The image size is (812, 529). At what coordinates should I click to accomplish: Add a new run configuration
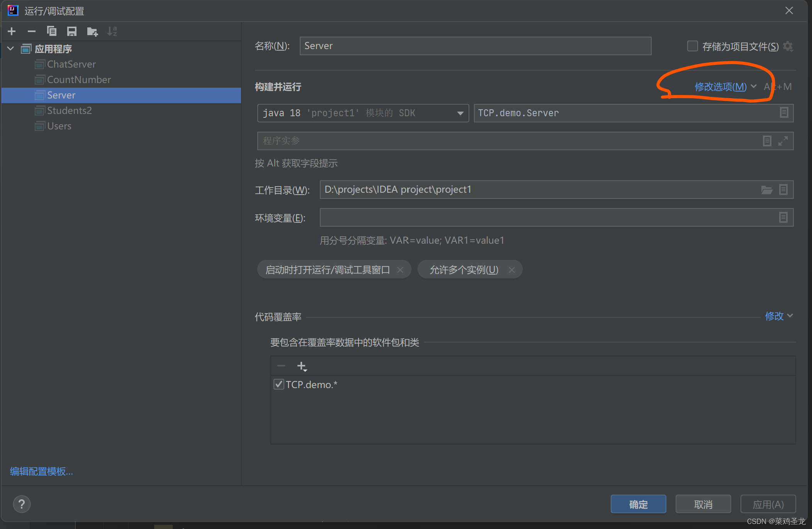pos(12,31)
